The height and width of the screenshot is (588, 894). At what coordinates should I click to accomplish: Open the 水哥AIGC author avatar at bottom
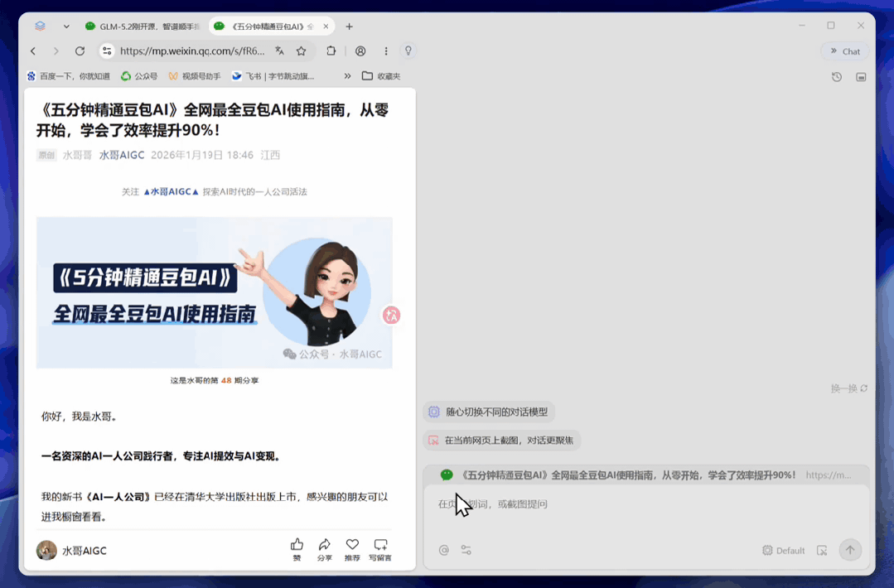(46, 551)
